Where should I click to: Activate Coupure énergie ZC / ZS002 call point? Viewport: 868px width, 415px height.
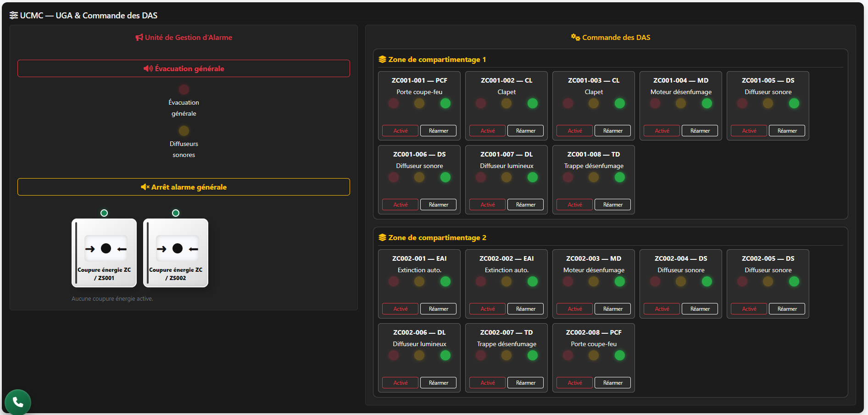coord(176,253)
